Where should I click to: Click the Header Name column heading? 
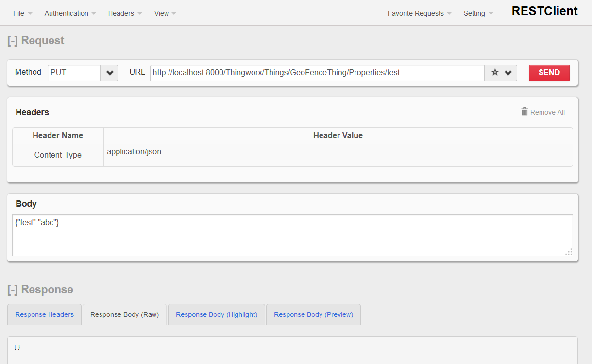point(58,136)
